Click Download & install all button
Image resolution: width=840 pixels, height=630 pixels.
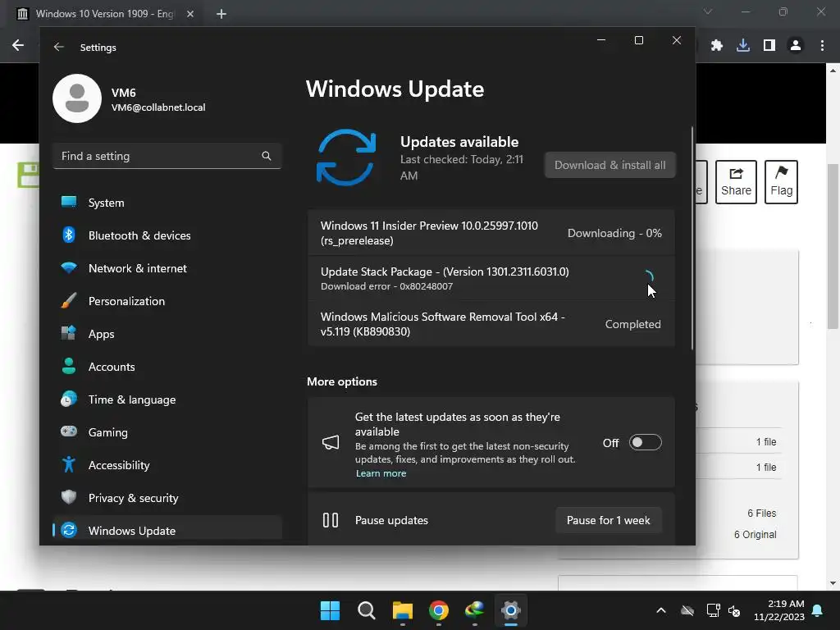click(609, 165)
